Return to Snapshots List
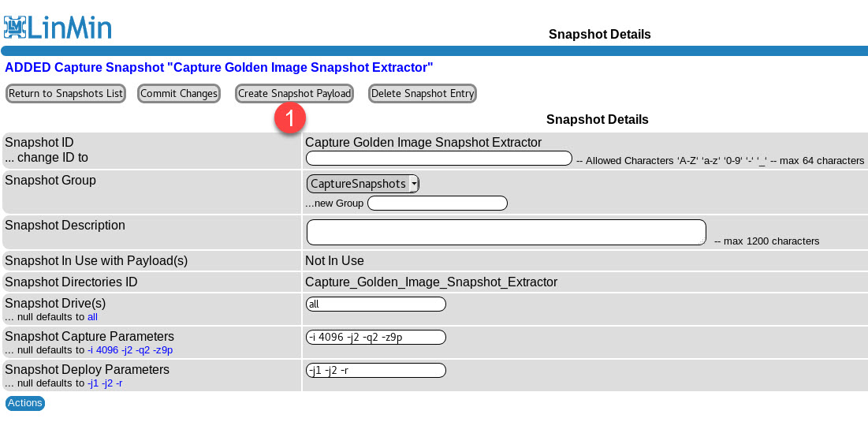The width and height of the screenshot is (868, 422). coord(65,94)
